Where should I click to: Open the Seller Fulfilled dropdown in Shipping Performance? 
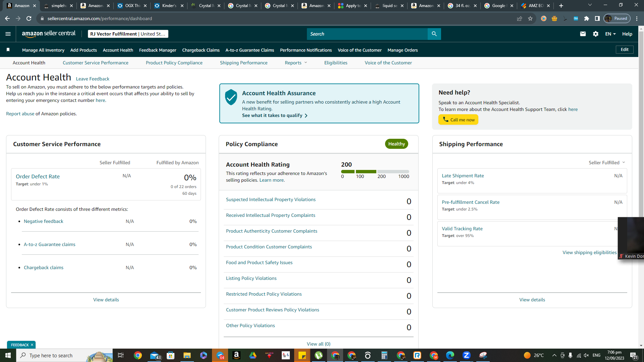(607, 163)
